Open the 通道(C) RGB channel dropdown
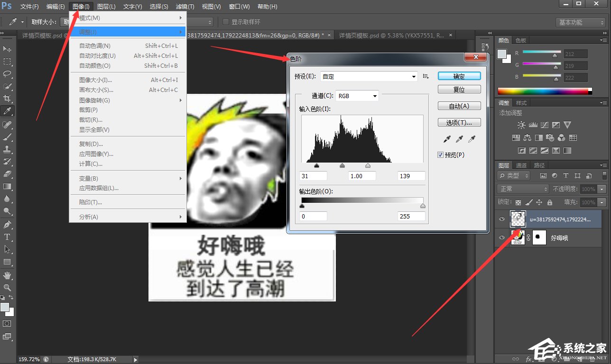This screenshot has height=364, width=611. coord(357,95)
